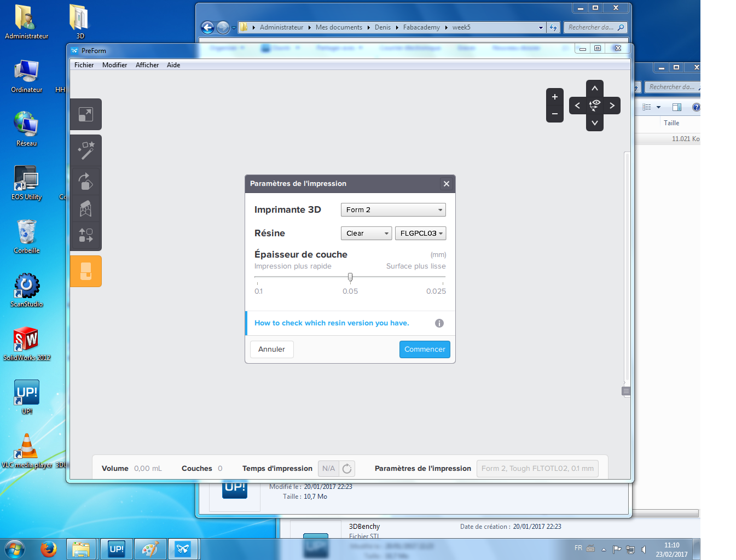Rotate view left with the left arrow
Viewport: 736px width, 560px height.
pos(577,106)
